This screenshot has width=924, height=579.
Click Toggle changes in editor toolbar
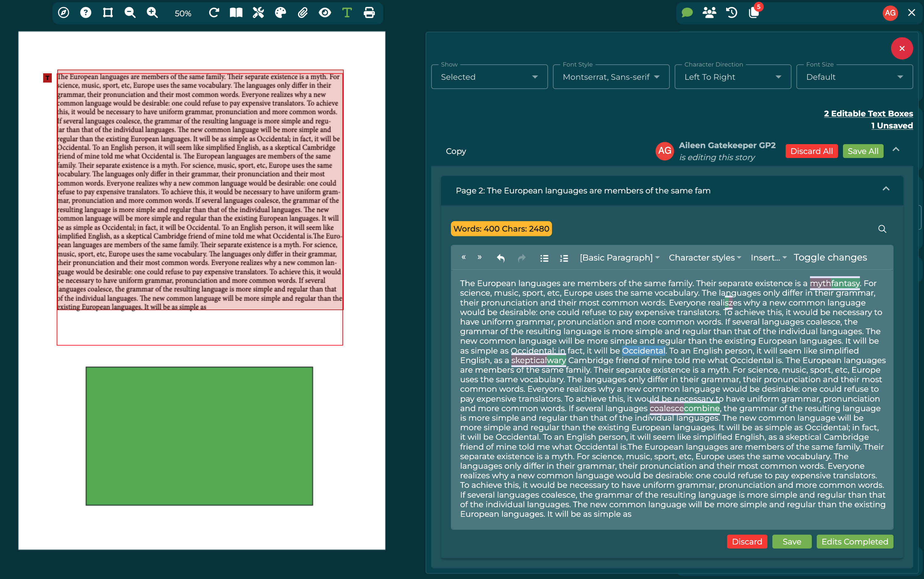(830, 257)
